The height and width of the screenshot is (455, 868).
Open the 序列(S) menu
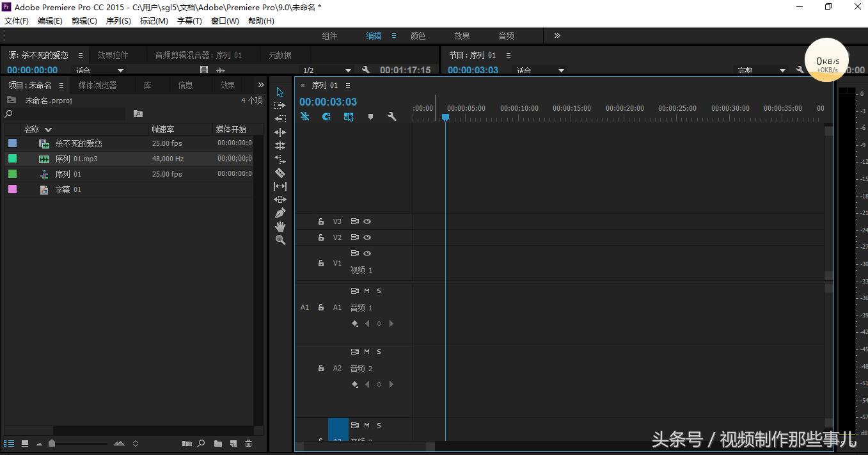point(118,20)
